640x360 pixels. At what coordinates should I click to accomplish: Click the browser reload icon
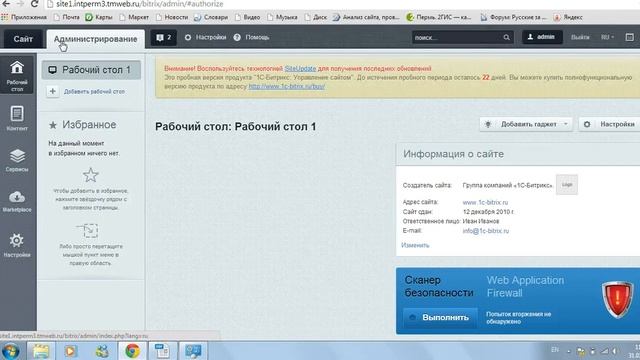[x=35, y=4]
